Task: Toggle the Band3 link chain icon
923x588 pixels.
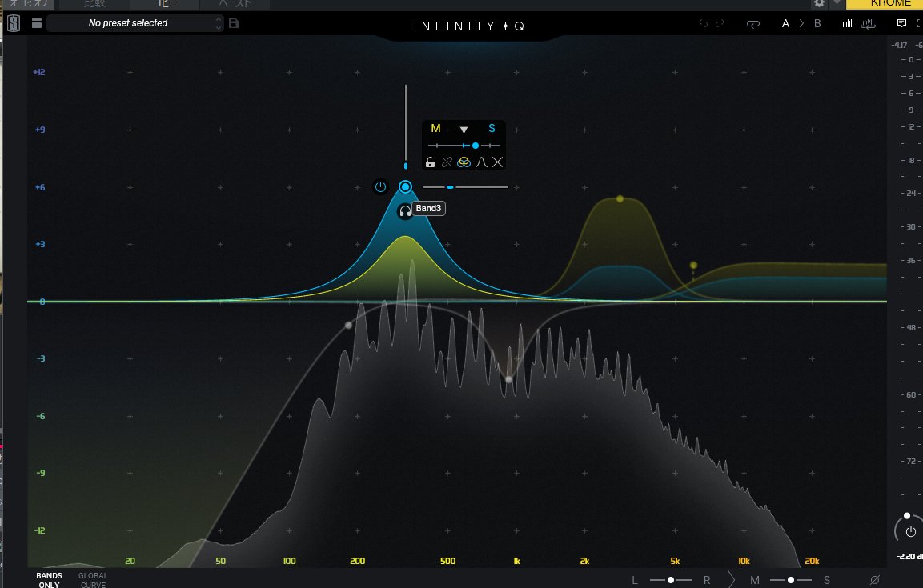Action: tap(447, 162)
